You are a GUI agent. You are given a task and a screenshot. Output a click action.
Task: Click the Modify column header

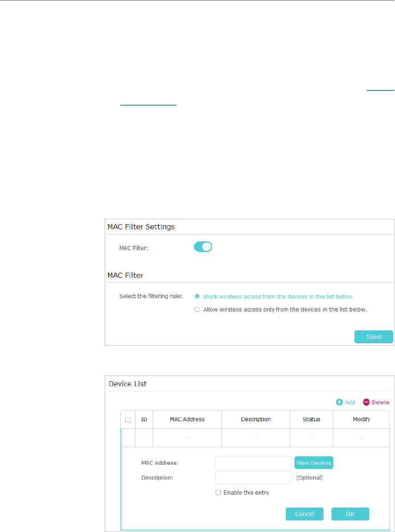[361, 419]
